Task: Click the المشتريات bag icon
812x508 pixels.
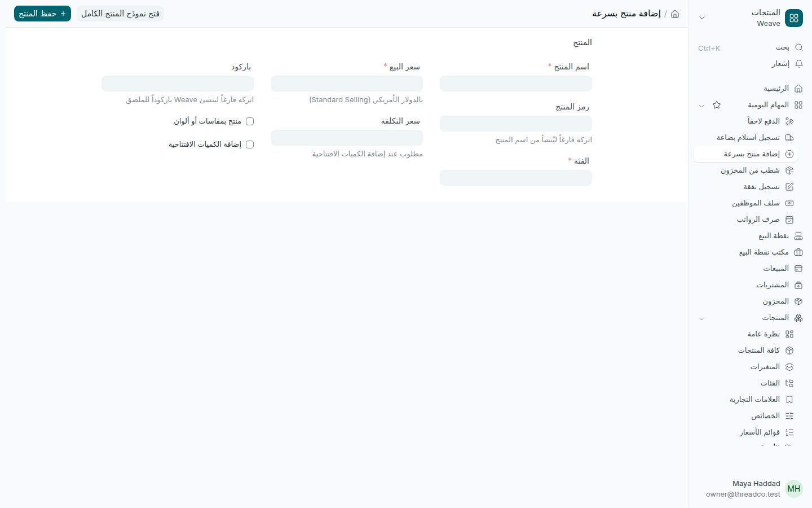Action: 798,285
